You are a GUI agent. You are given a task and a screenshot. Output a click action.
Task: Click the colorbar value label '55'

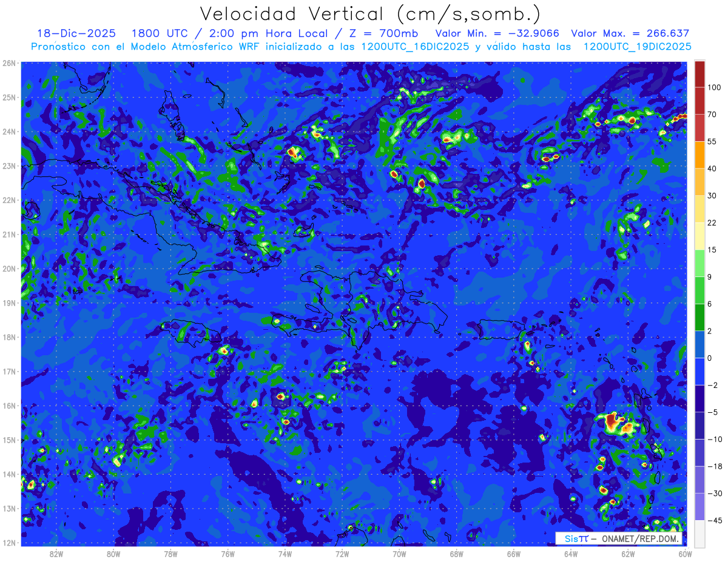click(x=712, y=141)
